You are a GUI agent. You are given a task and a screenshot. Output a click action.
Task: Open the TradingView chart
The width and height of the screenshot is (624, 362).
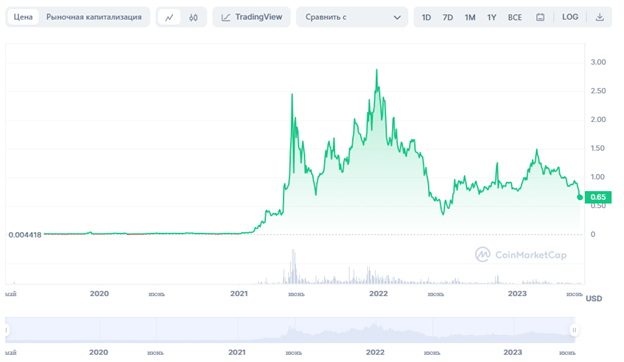(x=252, y=17)
